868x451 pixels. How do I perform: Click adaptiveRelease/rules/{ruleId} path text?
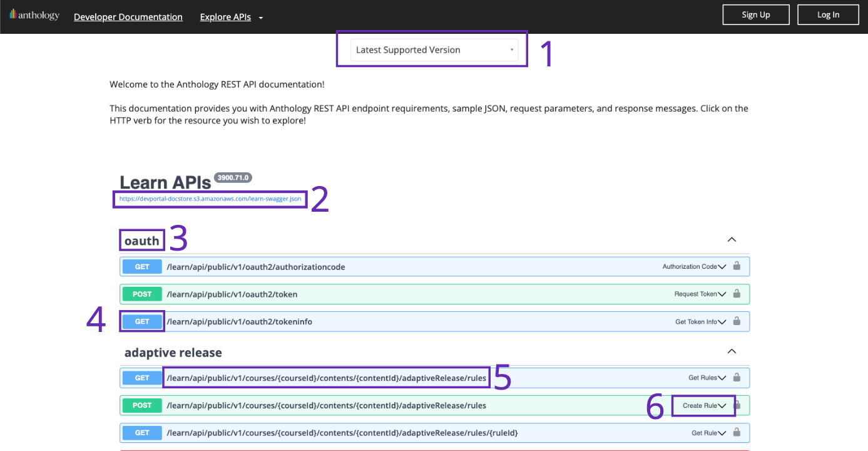342,433
